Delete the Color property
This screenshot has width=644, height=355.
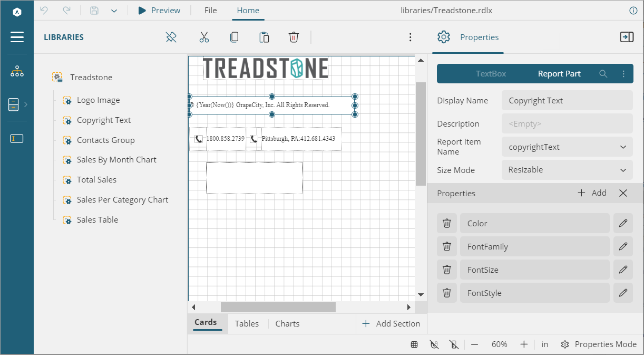click(447, 223)
